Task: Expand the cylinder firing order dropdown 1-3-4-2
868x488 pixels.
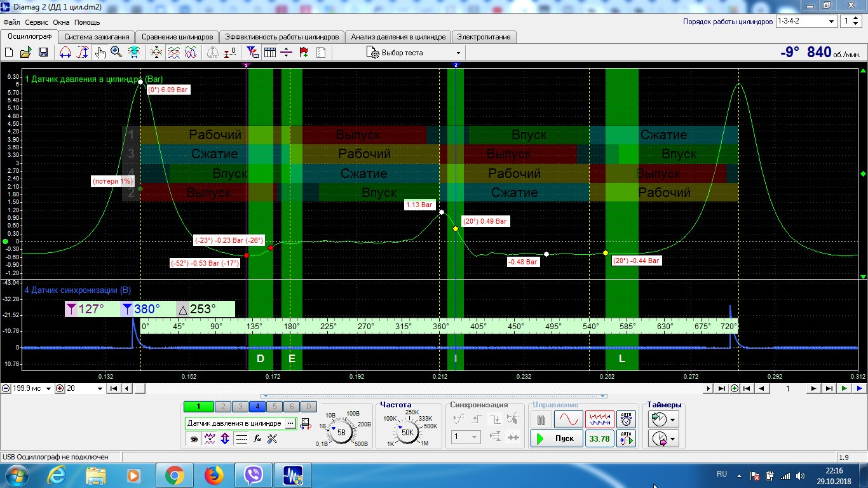Action: tap(831, 22)
